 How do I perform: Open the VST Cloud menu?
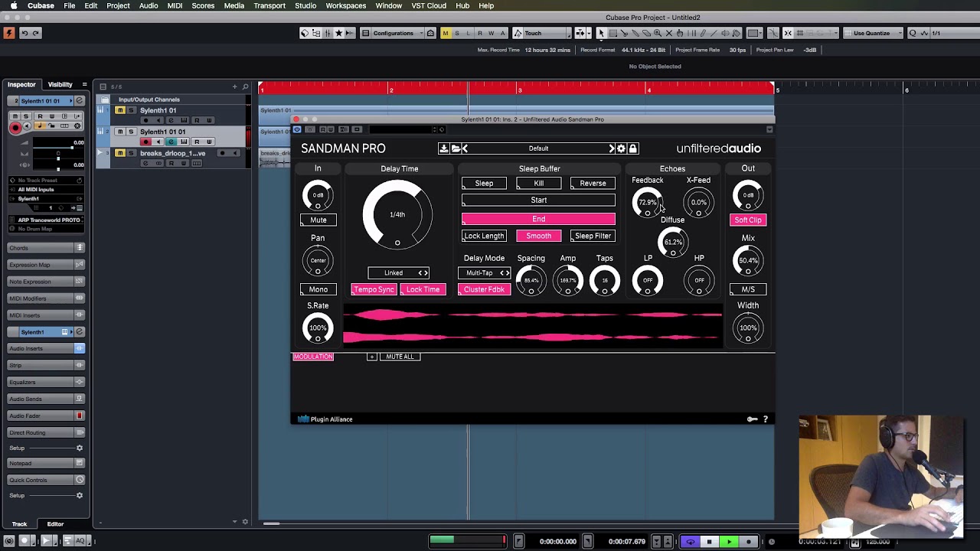tap(429, 5)
